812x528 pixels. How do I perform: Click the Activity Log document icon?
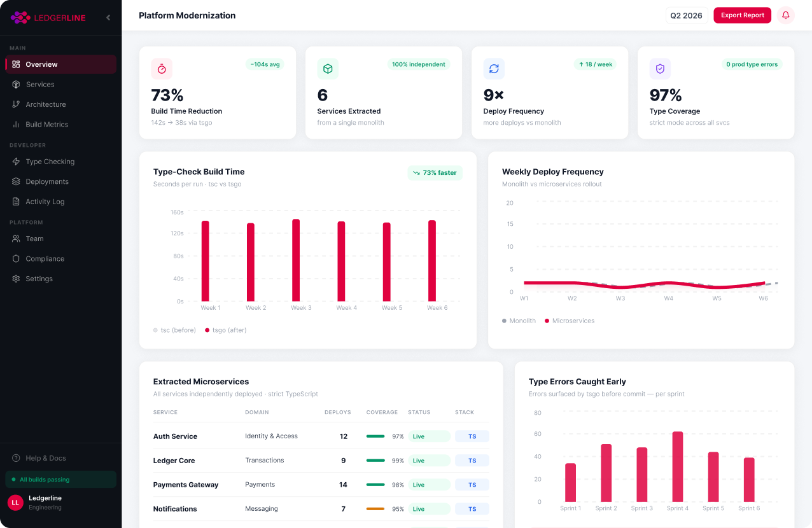(x=16, y=202)
